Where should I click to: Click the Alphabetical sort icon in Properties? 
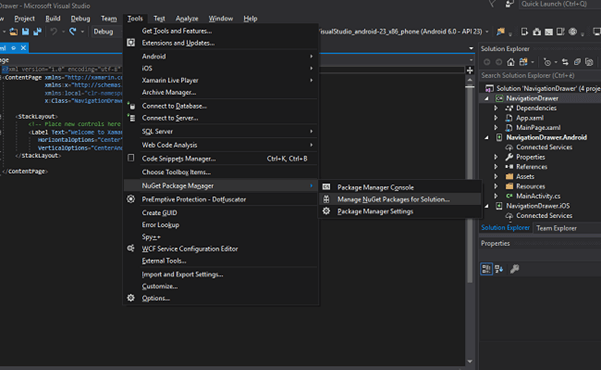pos(499,269)
